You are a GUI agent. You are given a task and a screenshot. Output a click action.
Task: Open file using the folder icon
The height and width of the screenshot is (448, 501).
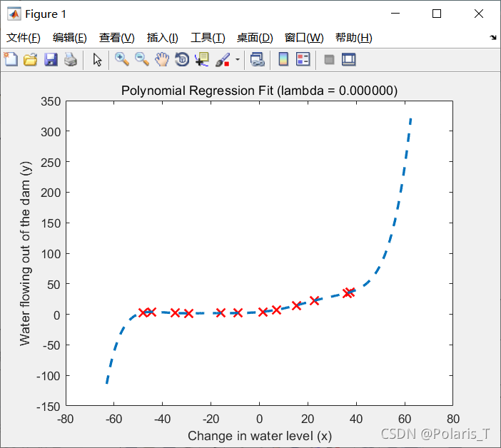click(31, 59)
